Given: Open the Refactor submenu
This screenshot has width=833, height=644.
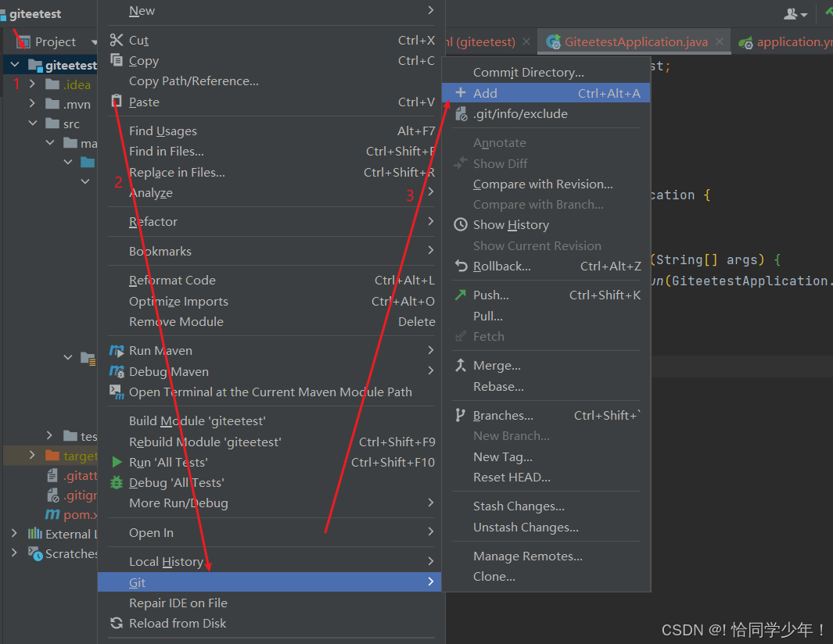Looking at the screenshot, I should coord(271,221).
